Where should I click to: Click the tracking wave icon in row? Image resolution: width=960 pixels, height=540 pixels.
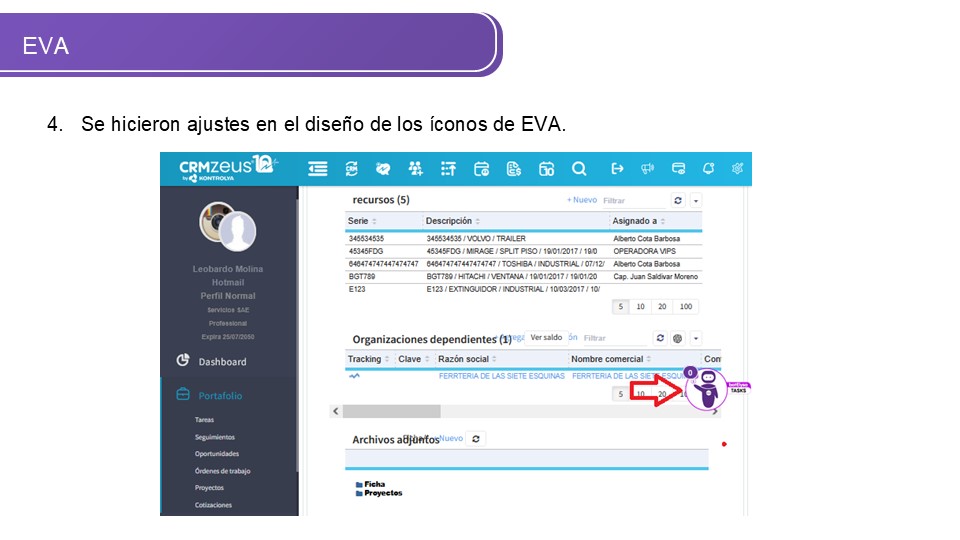354,376
